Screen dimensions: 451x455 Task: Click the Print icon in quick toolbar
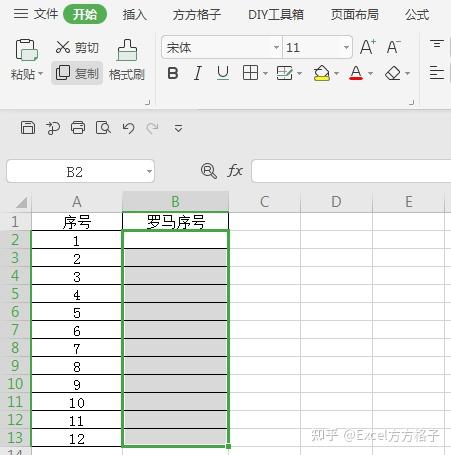78,128
